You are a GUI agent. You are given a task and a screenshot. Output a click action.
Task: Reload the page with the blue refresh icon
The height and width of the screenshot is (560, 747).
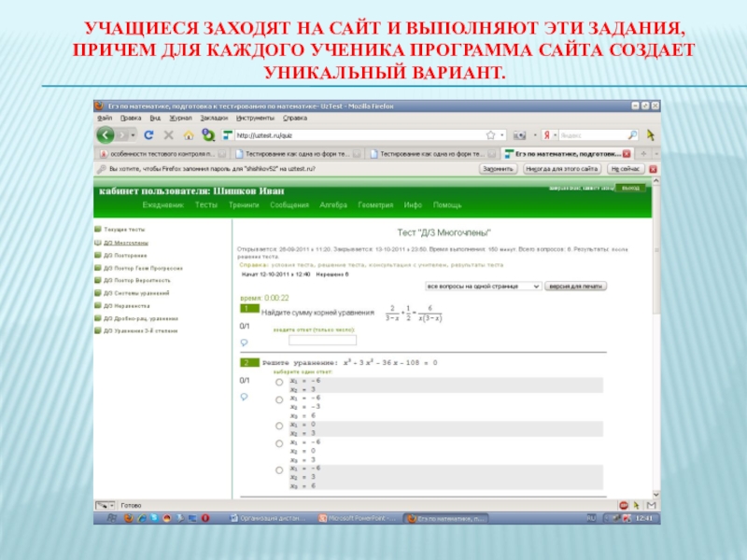(148, 135)
